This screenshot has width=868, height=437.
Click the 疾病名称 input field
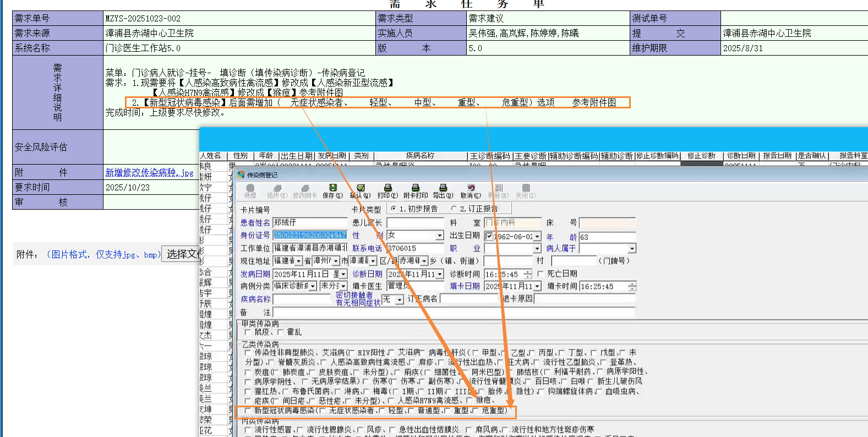point(302,299)
